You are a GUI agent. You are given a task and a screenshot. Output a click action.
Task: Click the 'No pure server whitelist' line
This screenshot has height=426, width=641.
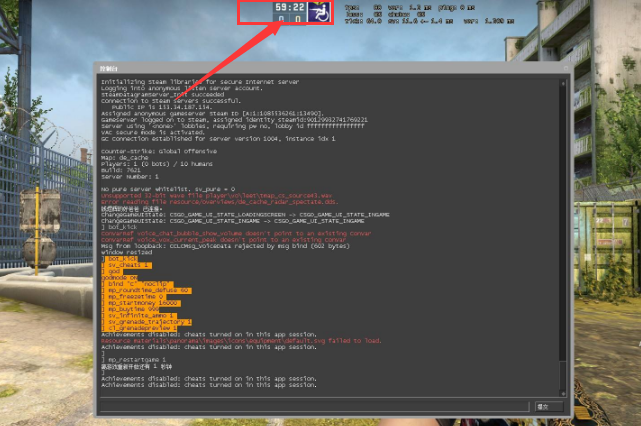tap(168, 189)
